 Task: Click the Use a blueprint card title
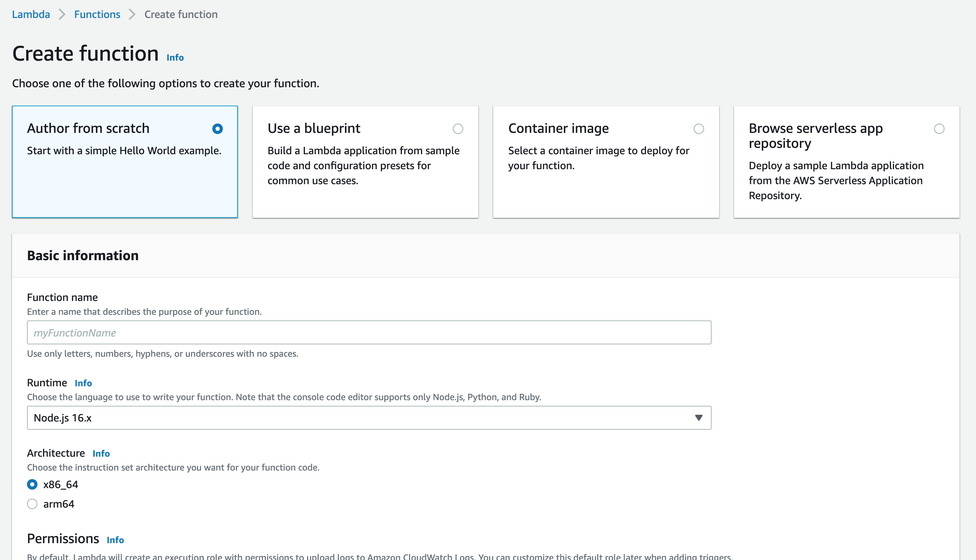[313, 128]
